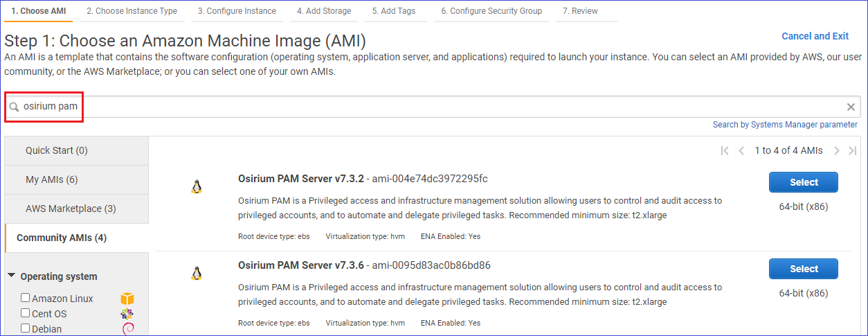Viewport: 868px width, 336px height.
Task: Show Community AMIs (4)
Action: coord(76,238)
